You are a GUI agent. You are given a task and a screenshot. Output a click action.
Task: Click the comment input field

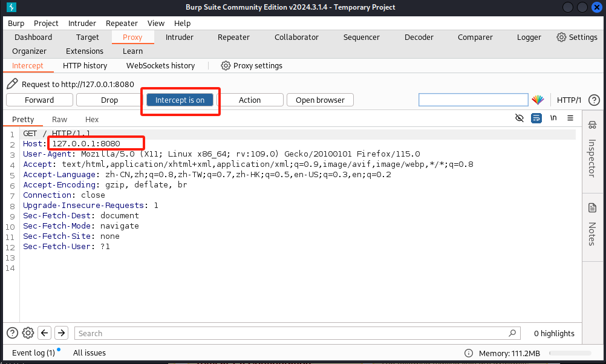click(474, 100)
